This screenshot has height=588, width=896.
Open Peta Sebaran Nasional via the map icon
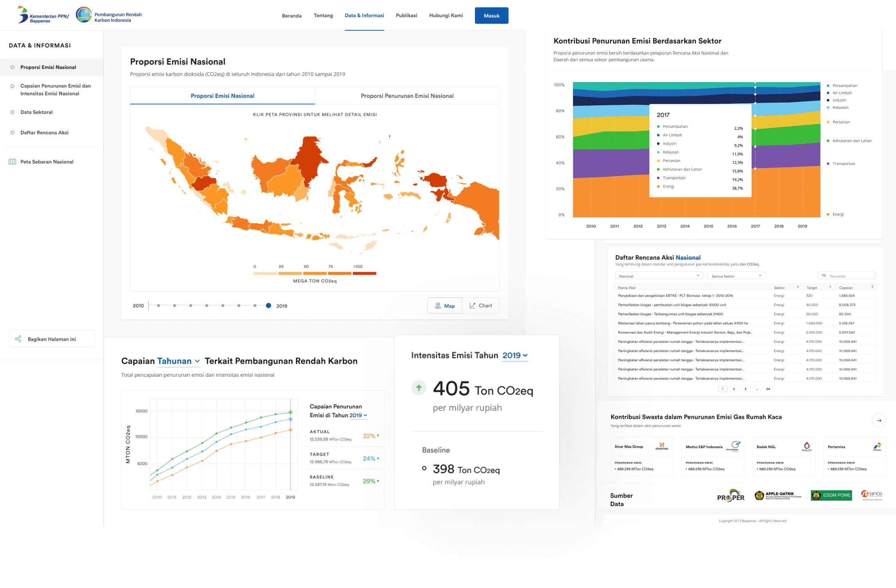(13, 161)
